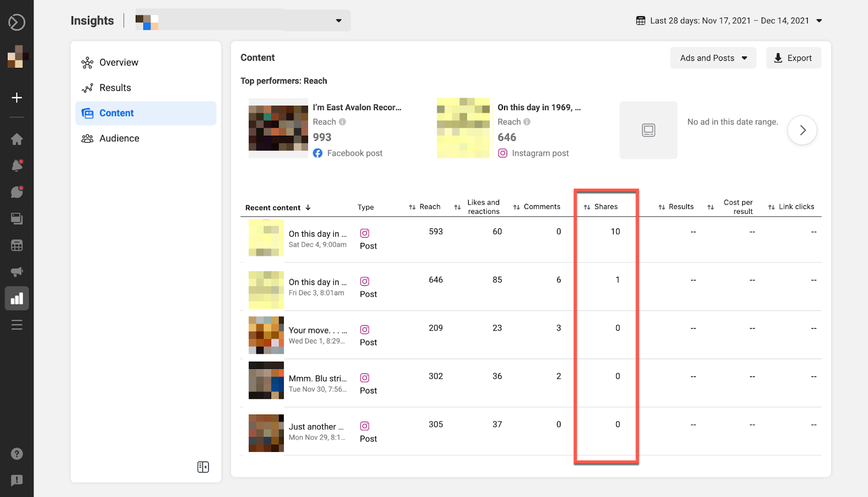Switch to the Overview section
This screenshot has width=868, height=497.
point(118,62)
